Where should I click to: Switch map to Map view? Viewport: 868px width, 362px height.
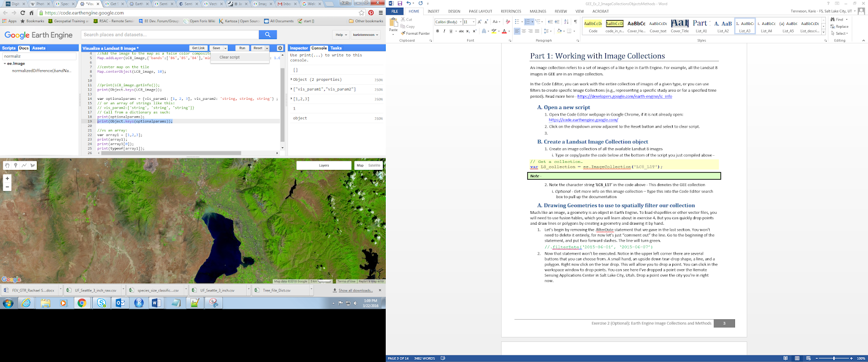(x=360, y=165)
